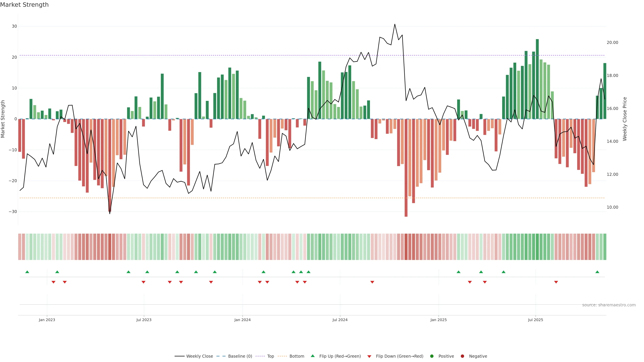644x362 pixels.
Task: Click the Market Strength chart title
Action: coord(24,5)
